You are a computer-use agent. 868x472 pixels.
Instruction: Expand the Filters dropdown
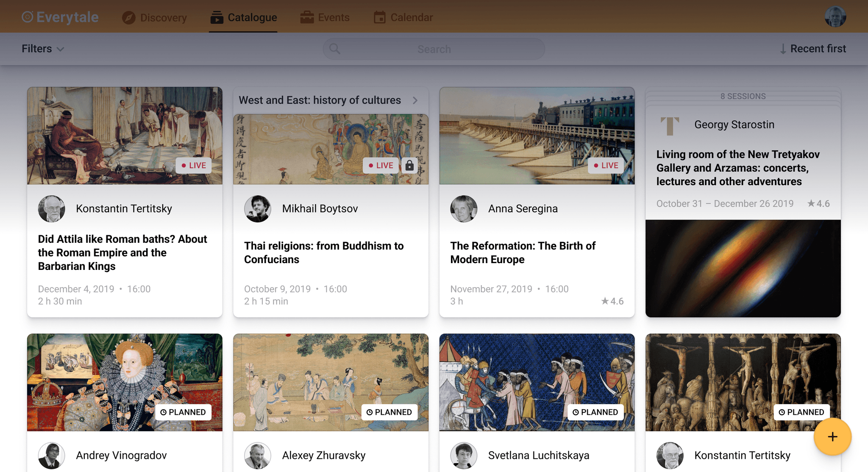[x=43, y=49]
